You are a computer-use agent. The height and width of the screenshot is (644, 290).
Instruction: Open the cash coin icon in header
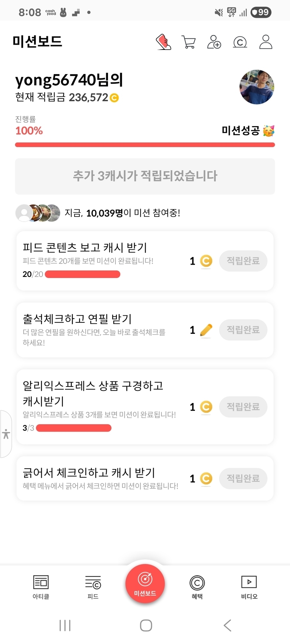(x=240, y=42)
